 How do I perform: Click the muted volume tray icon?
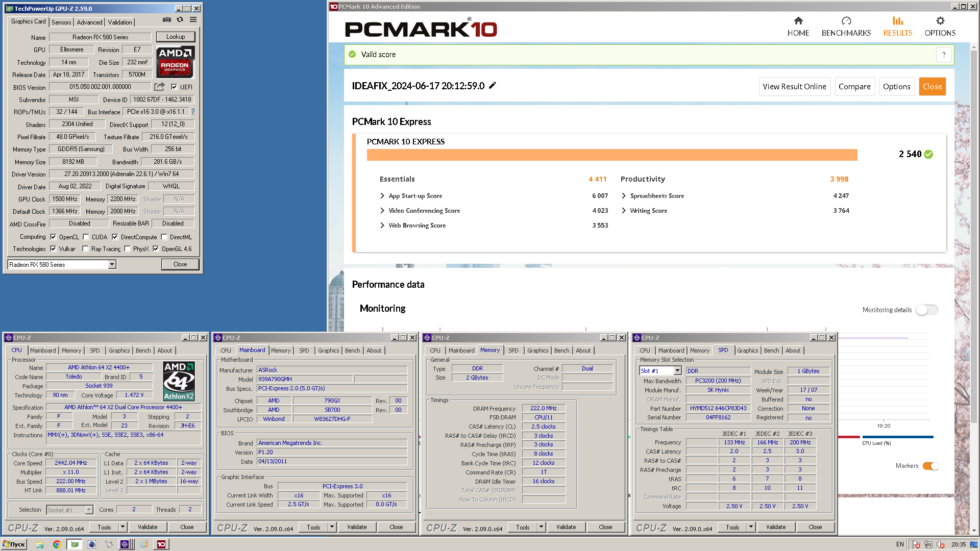click(941, 544)
